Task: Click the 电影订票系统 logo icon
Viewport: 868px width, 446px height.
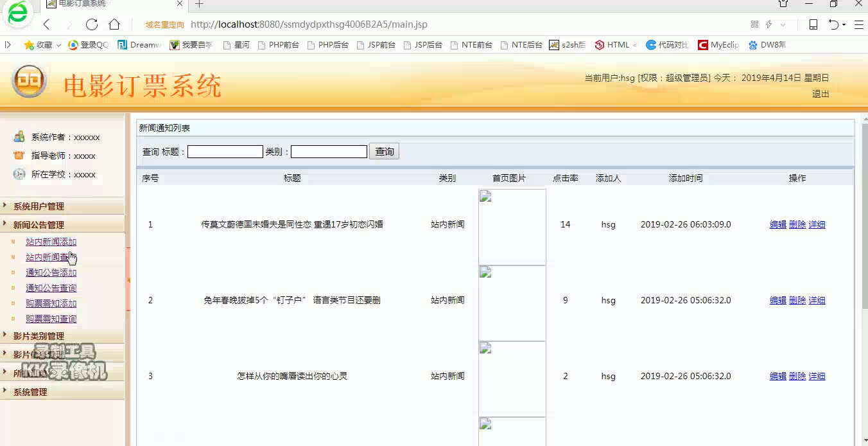Action: click(30, 81)
